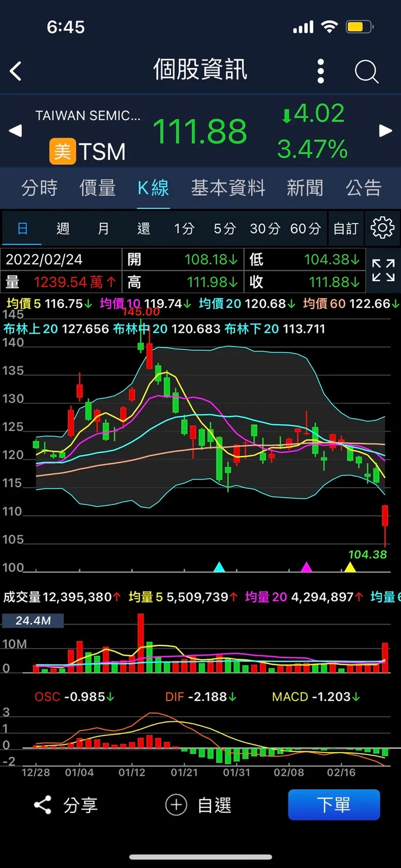The width and height of the screenshot is (401, 868).
Task: Open search with the magnifier icon
Action: [367, 72]
